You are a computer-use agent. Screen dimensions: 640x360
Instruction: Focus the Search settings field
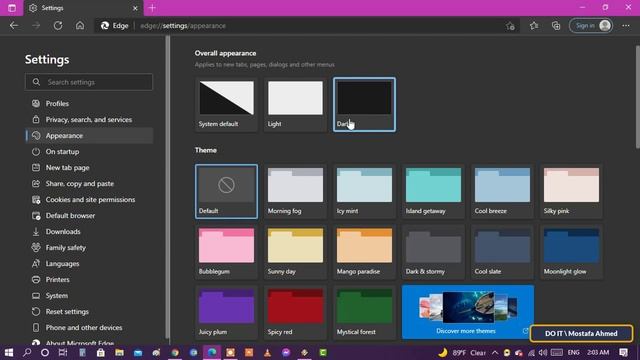coord(89,82)
